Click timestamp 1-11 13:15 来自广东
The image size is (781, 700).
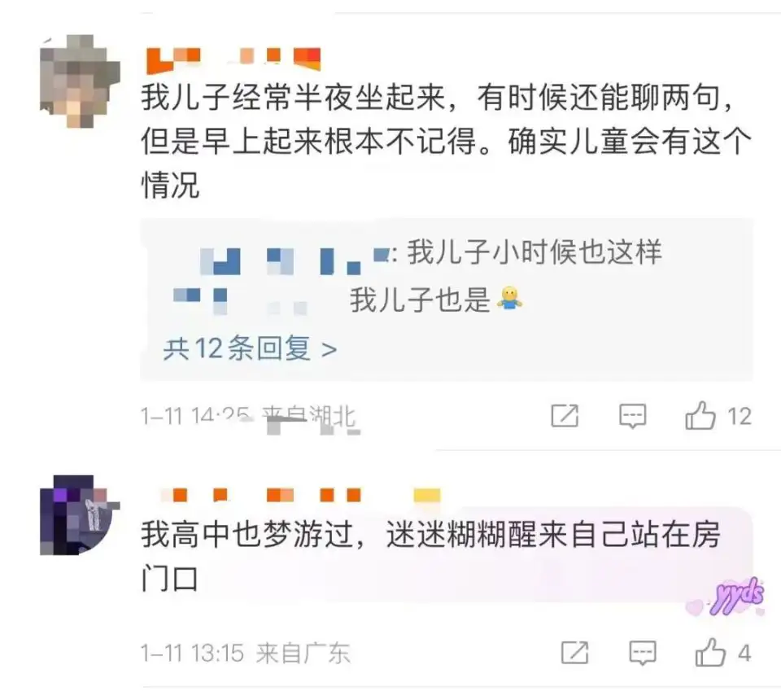[246, 653]
